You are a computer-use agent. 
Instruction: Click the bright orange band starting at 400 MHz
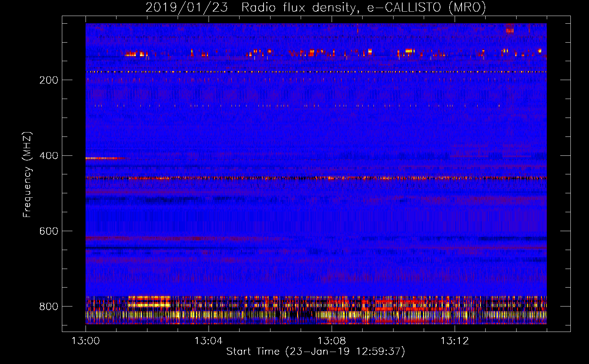[x=106, y=158]
